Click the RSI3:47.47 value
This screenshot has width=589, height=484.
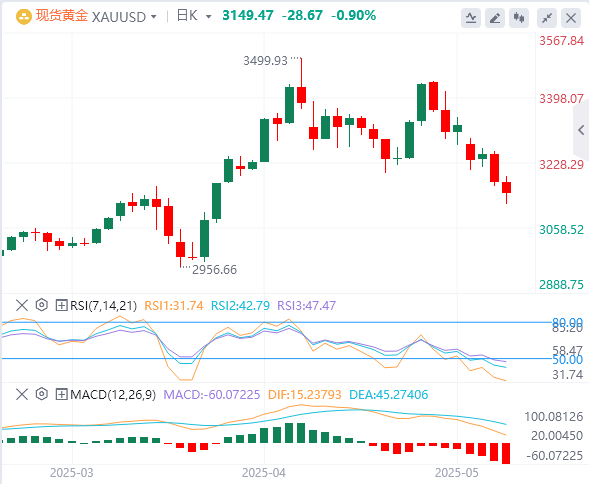pos(307,306)
